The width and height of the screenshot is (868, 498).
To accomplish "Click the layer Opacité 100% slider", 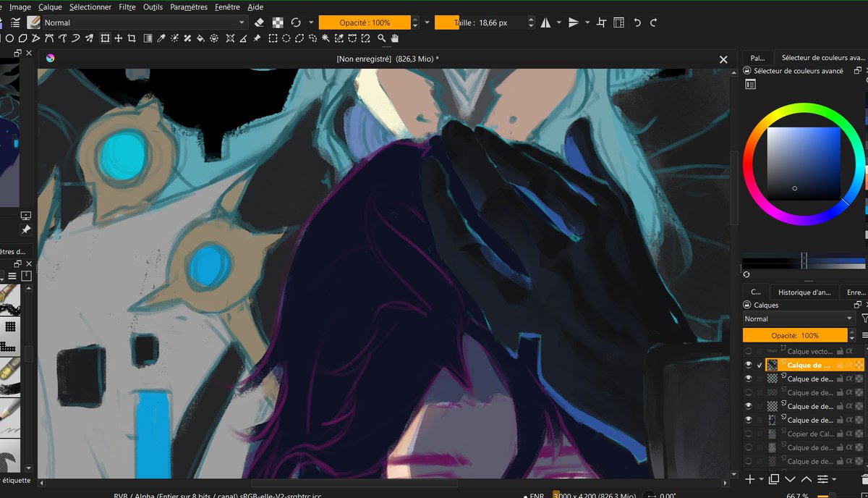I will (795, 336).
